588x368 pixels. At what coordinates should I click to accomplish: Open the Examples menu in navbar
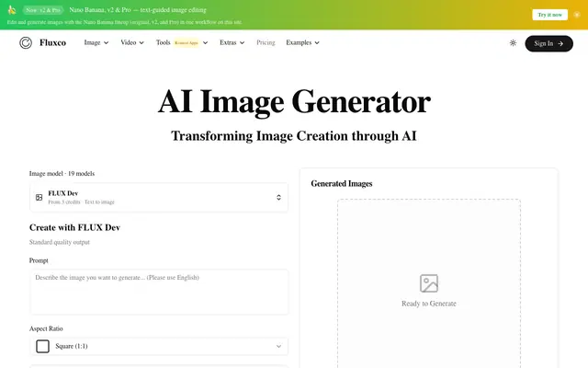(302, 42)
